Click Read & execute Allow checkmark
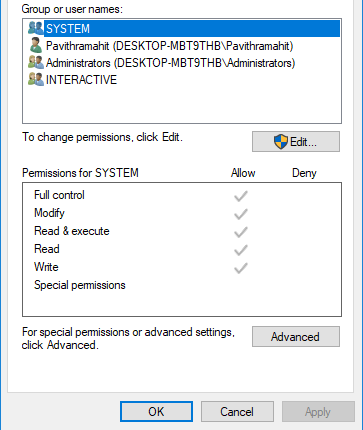Image resolution: width=363 pixels, height=430 pixels. pos(241,232)
